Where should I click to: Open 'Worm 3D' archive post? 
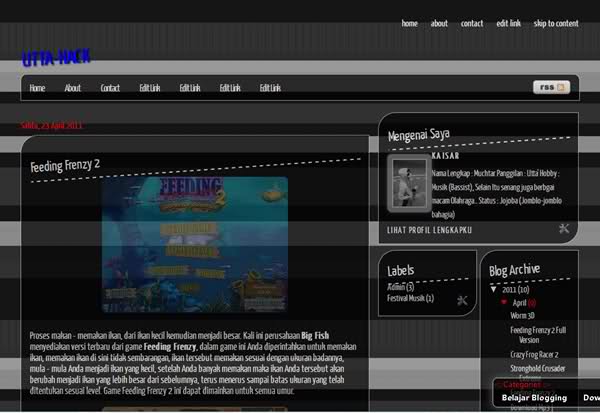point(522,316)
